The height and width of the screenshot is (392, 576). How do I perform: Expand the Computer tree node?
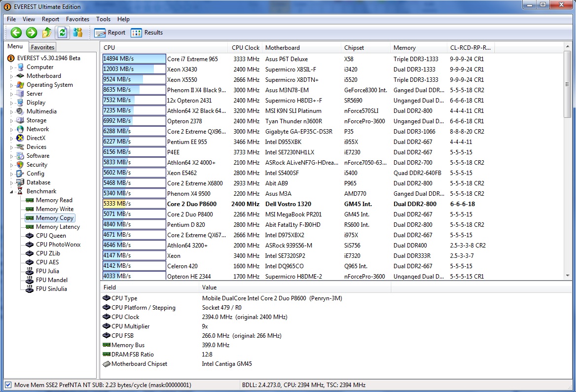click(11, 67)
